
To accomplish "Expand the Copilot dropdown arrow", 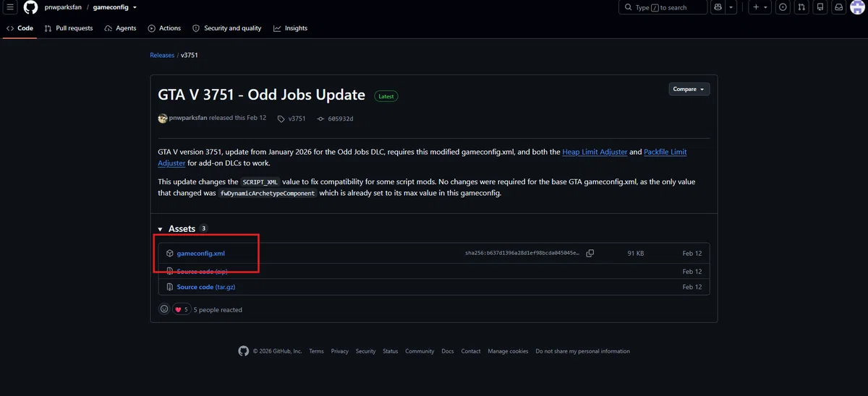I will (x=731, y=7).
